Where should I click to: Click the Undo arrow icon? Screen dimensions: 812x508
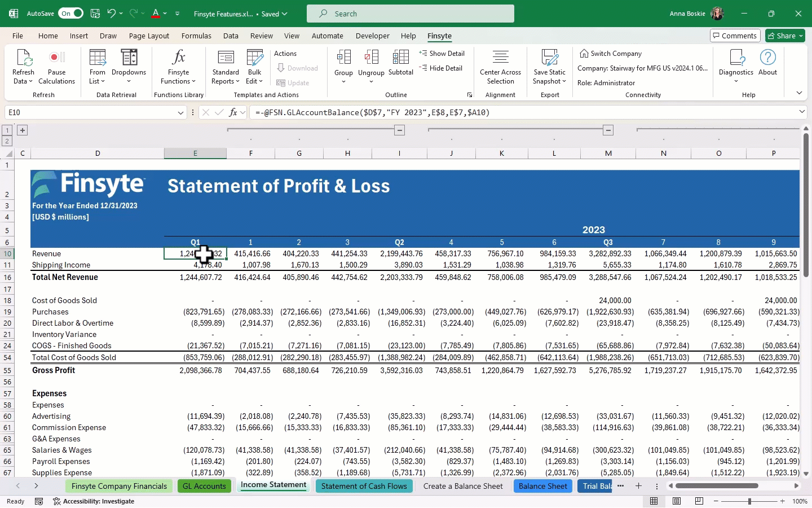(x=112, y=14)
